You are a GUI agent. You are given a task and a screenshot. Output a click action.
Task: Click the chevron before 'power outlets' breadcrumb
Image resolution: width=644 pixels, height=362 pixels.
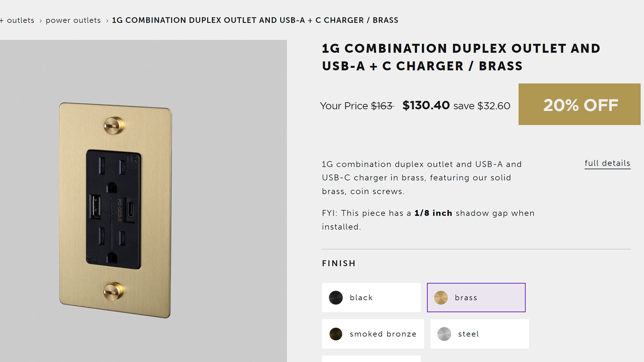[x=41, y=21]
